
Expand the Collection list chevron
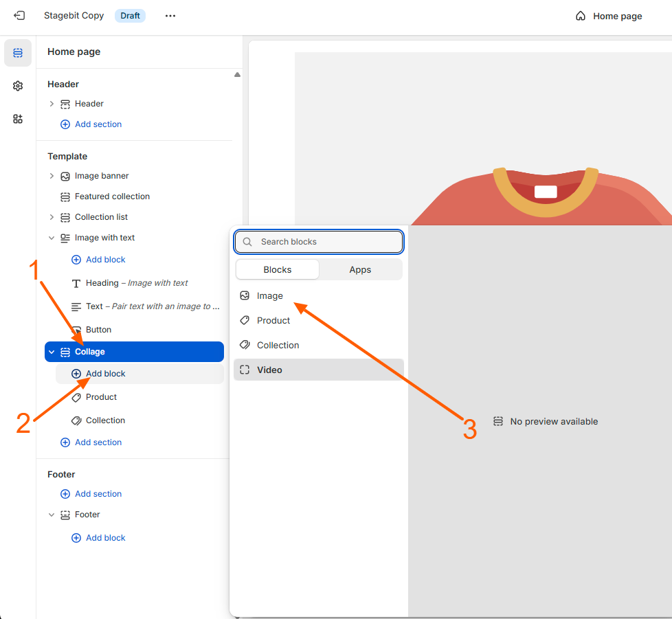click(x=52, y=217)
